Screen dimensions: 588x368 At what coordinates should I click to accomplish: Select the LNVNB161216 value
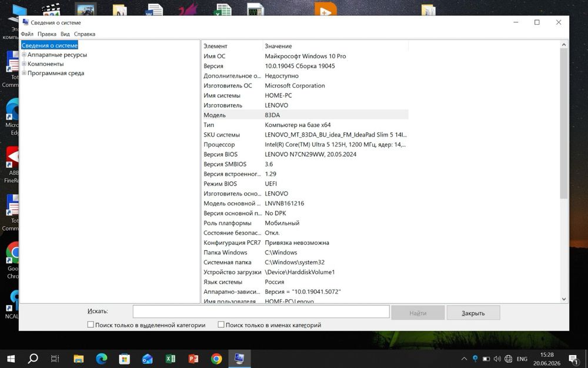[284, 204]
